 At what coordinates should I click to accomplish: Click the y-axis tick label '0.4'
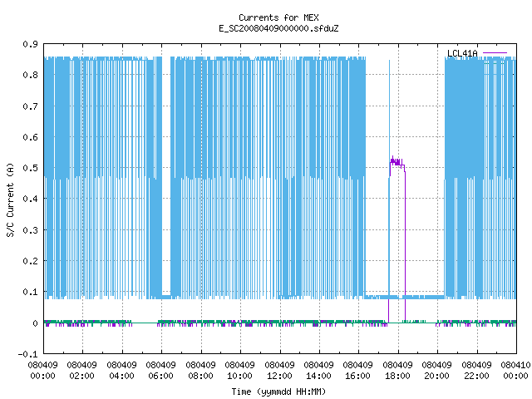30,199
